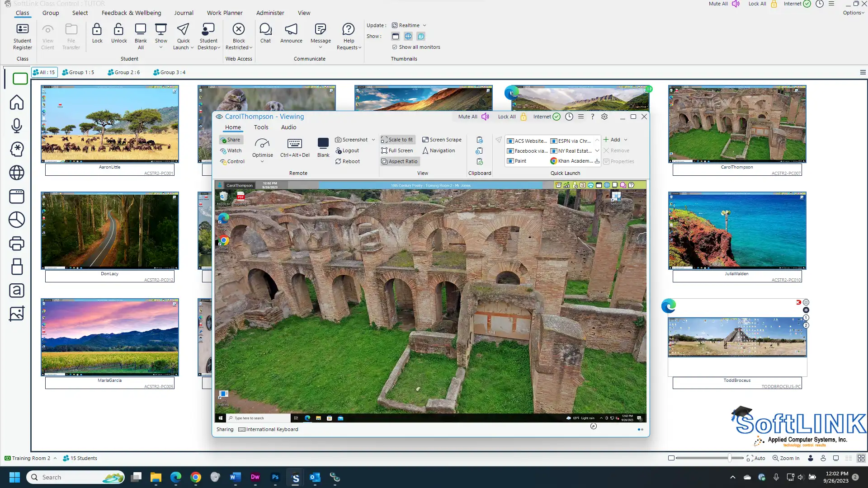
Task: Click Add in Quick Launch section
Action: click(612, 140)
